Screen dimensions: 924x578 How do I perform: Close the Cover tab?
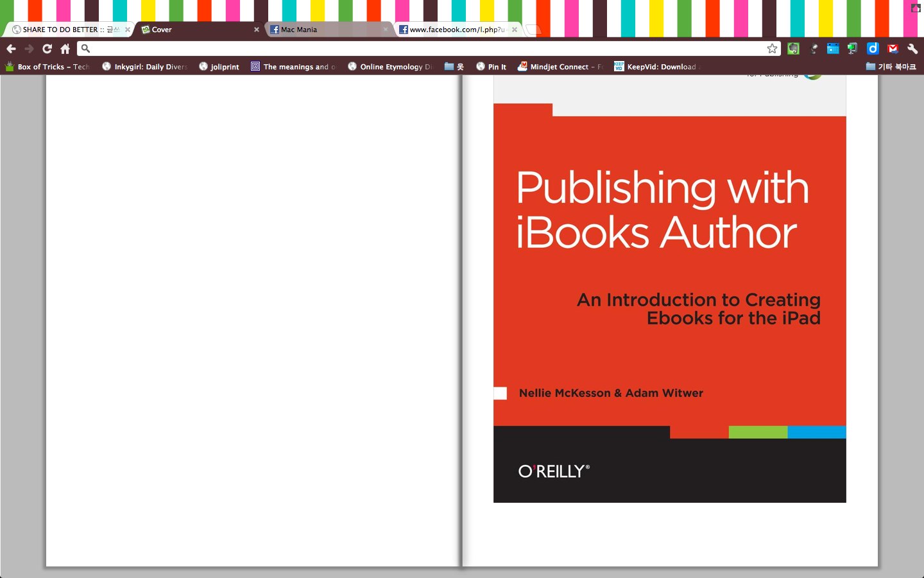(257, 30)
